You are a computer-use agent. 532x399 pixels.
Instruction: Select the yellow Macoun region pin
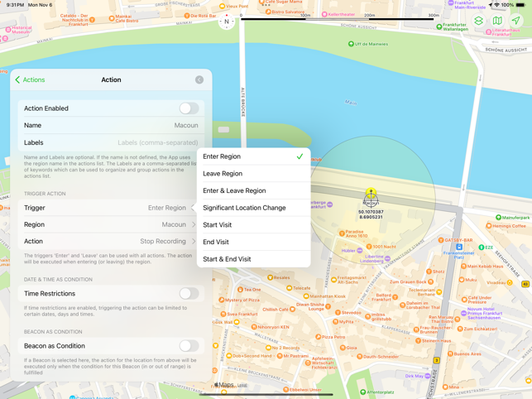pos(371,193)
